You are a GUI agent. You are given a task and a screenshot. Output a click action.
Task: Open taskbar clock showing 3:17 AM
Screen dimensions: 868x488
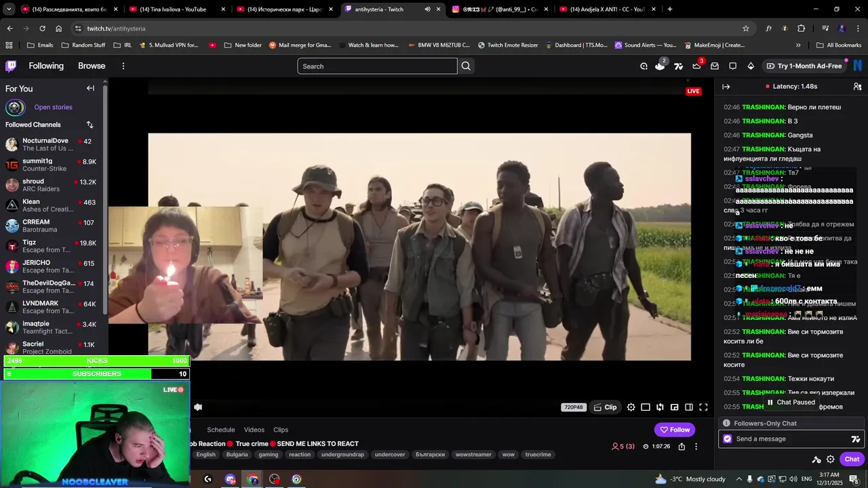click(829, 479)
